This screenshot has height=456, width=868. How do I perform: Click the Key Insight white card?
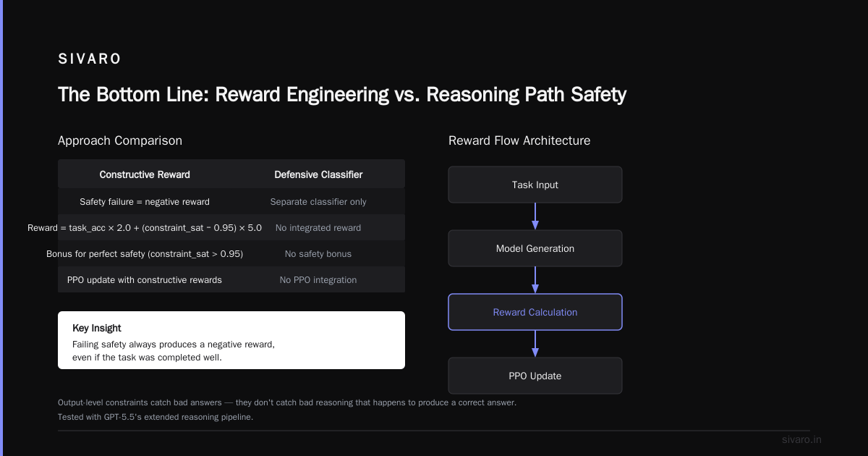coord(231,340)
